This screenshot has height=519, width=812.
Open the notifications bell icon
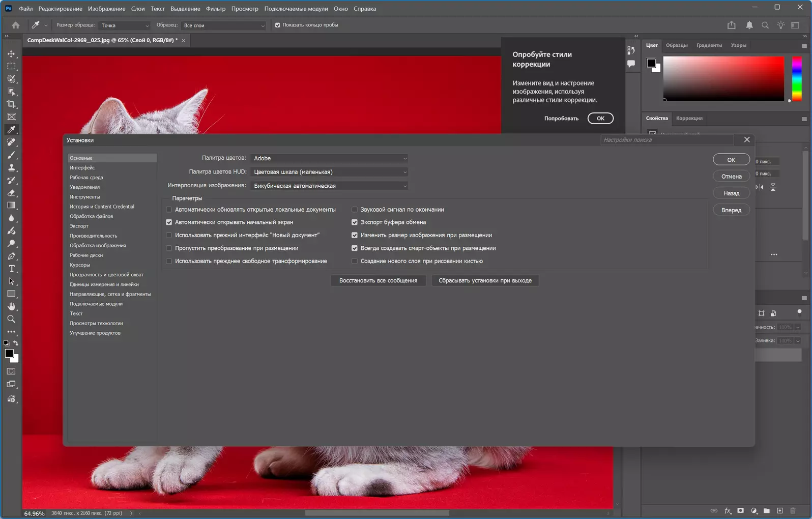coord(749,25)
